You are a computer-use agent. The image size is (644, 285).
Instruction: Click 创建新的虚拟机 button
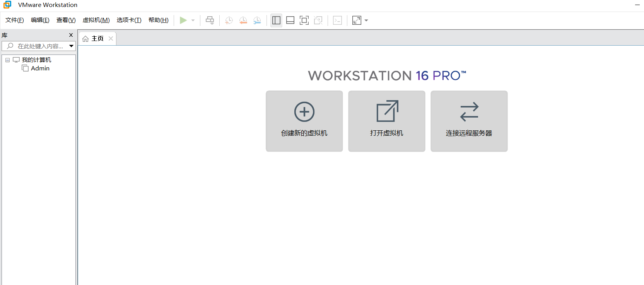tap(304, 121)
